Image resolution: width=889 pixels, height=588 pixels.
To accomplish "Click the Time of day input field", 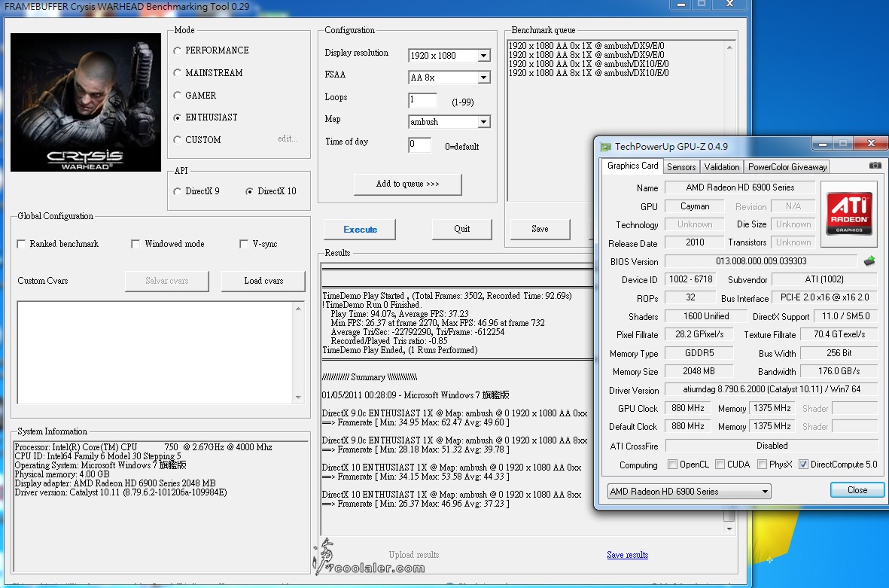I will 419,145.
